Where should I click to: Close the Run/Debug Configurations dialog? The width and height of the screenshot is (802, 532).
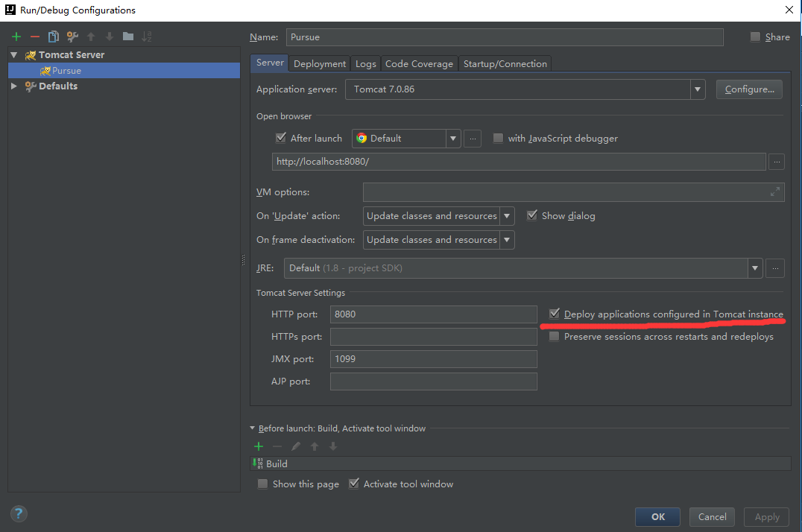[x=789, y=10]
